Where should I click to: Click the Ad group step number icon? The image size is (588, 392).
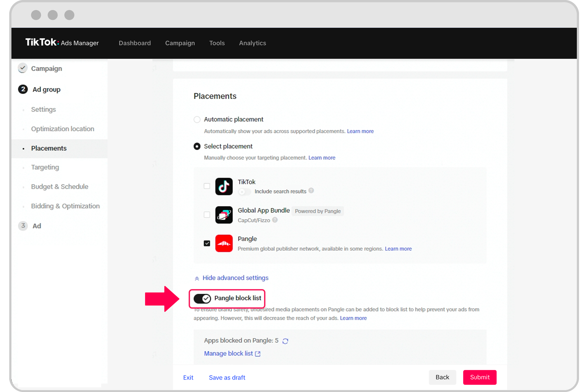click(x=22, y=89)
